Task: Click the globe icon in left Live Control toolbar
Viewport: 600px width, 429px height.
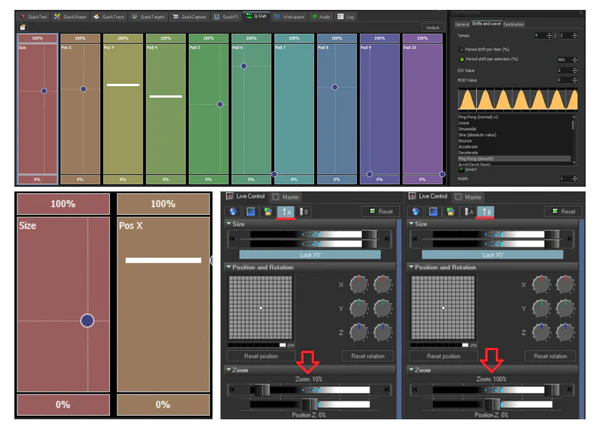Action: [x=233, y=212]
